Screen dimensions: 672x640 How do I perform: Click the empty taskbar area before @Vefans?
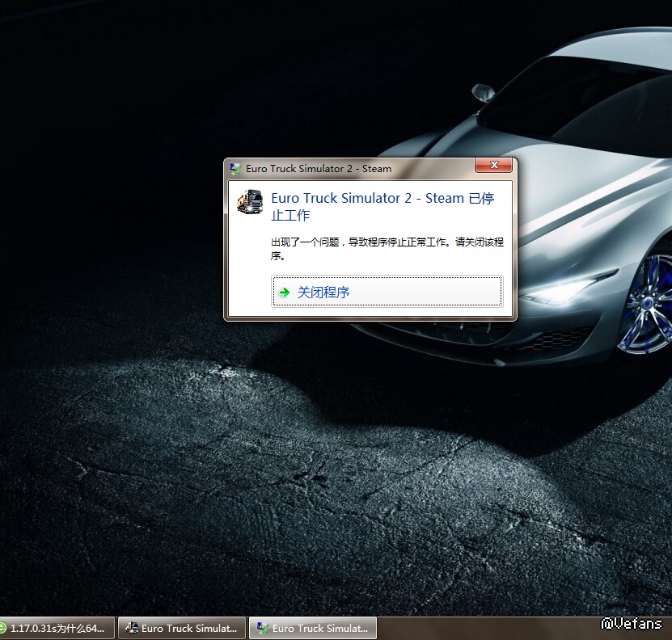(x=485, y=628)
